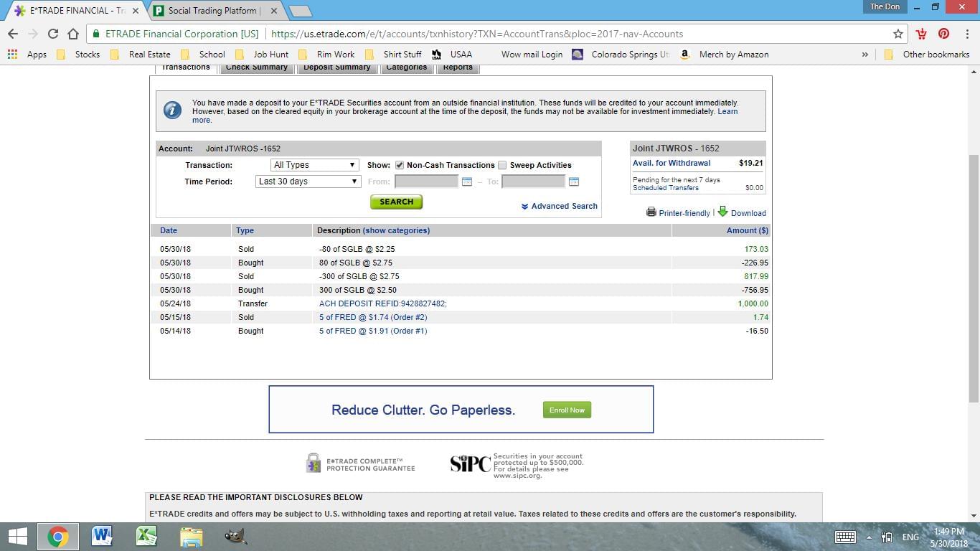The image size is (980, 551).
Task: Open the Pinterest extension icon
Action: [x=943, y=34]
